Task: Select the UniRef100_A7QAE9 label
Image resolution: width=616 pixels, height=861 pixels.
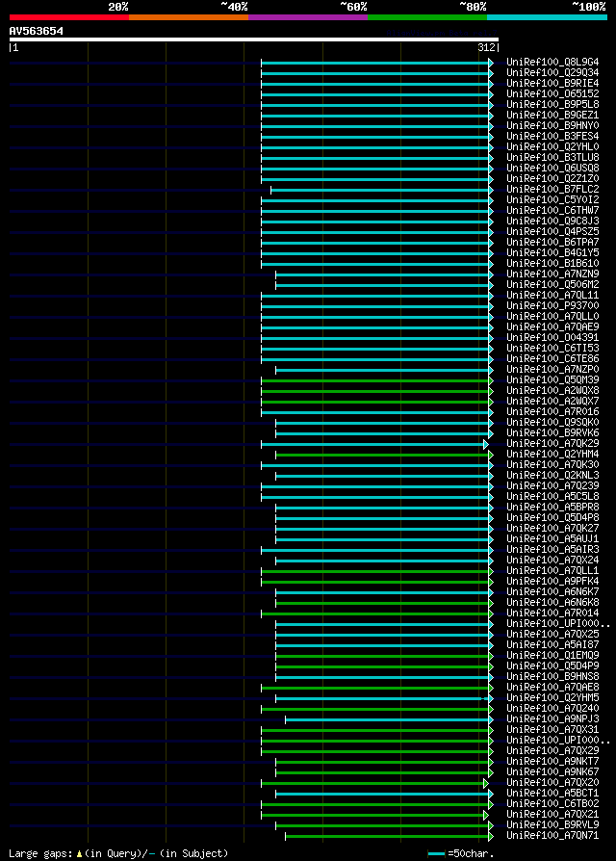Action: click(x=552, y=327)
